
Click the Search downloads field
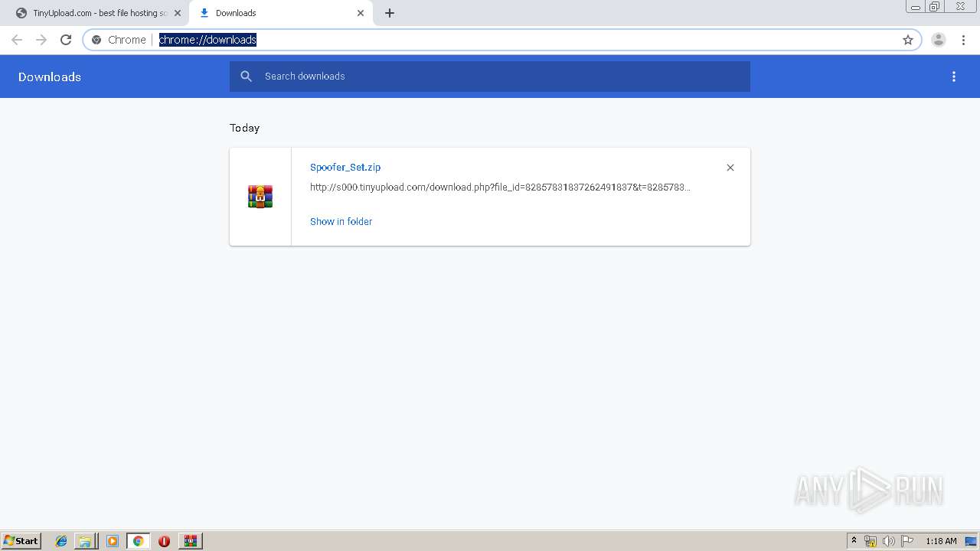490,77
